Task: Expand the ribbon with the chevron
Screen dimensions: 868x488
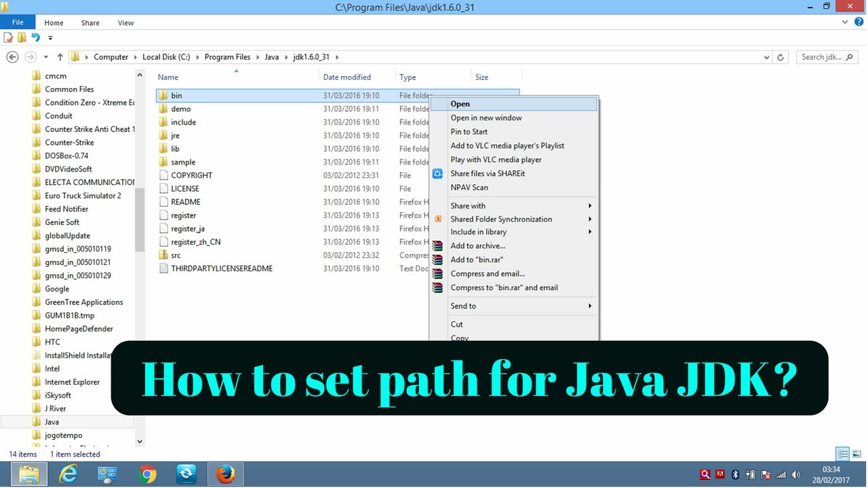Action: click(x=845, y=22)
